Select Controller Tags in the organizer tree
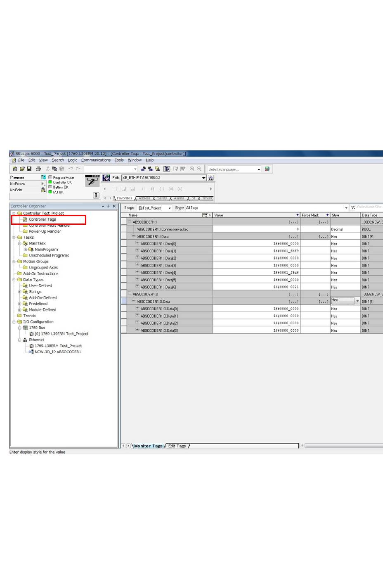This screenshot has width=392, height=573. coord(42,219)
